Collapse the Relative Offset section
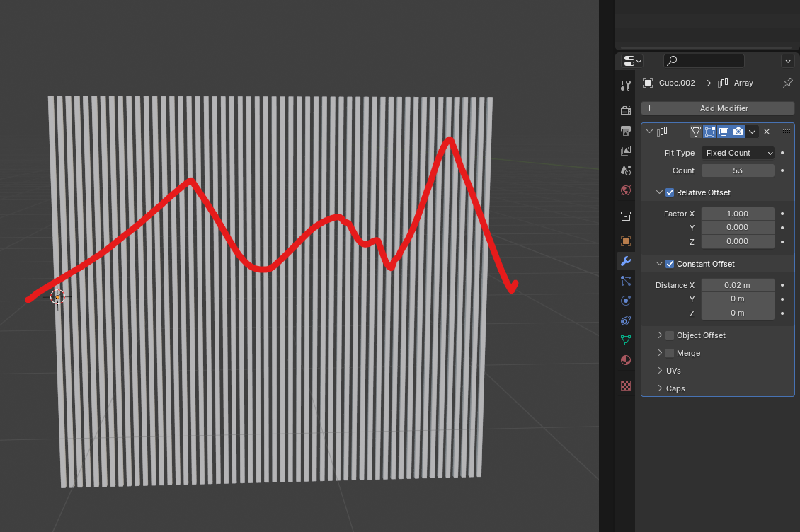The height and width of the screenshot is (532, 800). pos(659,192)
